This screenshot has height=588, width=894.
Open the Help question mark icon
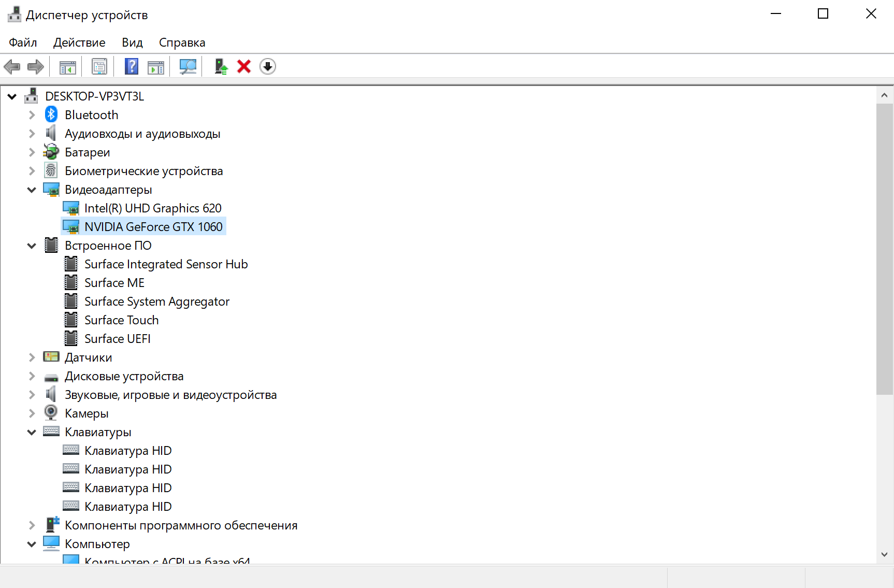pyautogui.click(x=132, y=66)
